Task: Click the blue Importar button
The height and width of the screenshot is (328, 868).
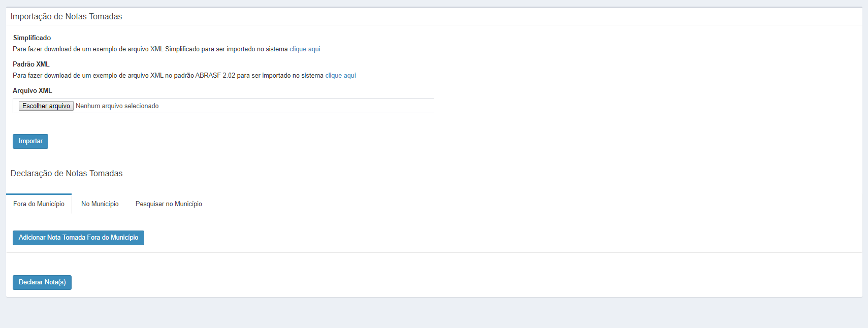Action: tap(30, 141)
